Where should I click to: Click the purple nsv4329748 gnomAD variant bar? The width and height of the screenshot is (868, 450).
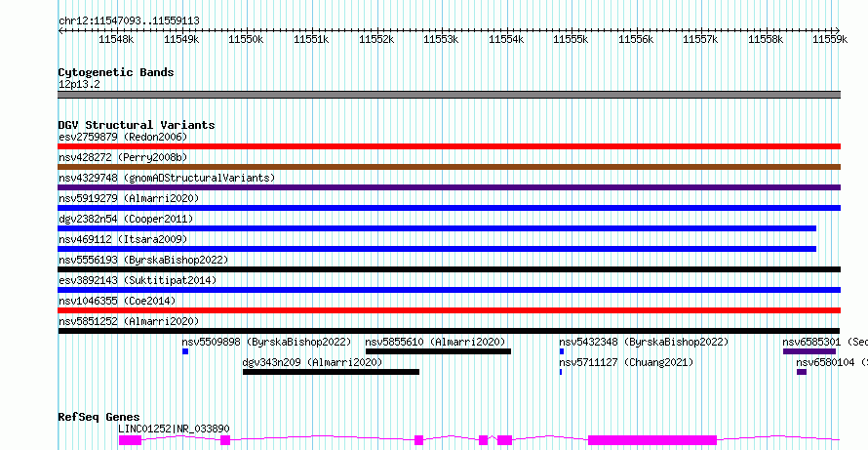click(449, 187)
